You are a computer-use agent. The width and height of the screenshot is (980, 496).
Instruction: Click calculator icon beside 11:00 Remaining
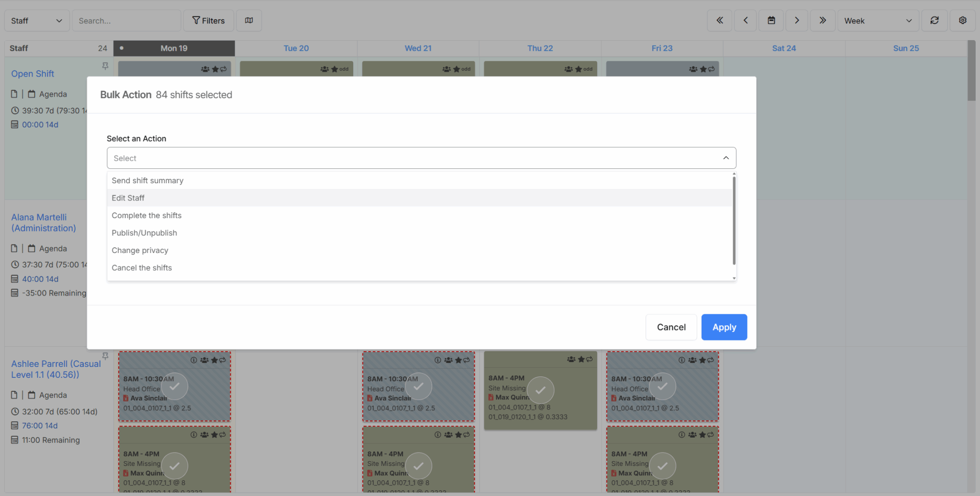[15, 440]
